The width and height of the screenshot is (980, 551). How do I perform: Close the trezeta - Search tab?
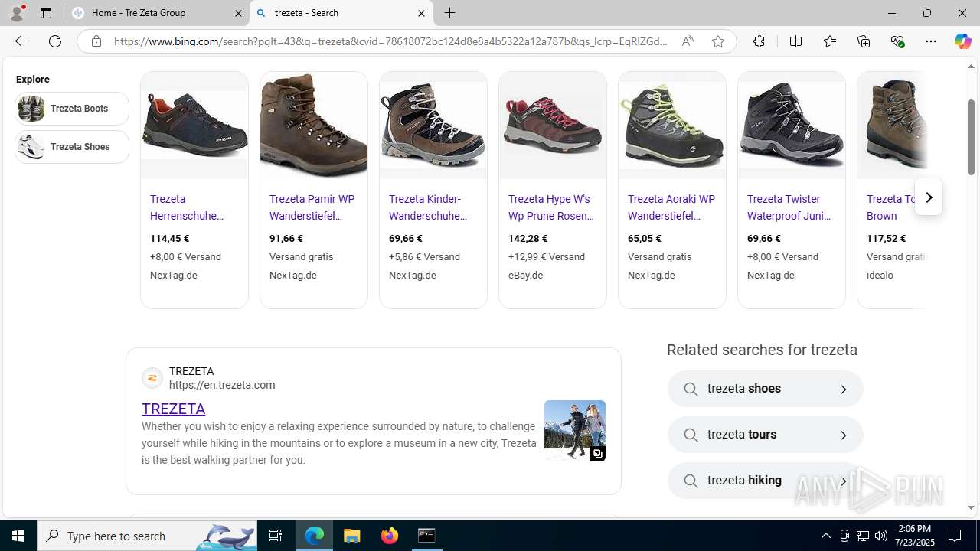421,13
